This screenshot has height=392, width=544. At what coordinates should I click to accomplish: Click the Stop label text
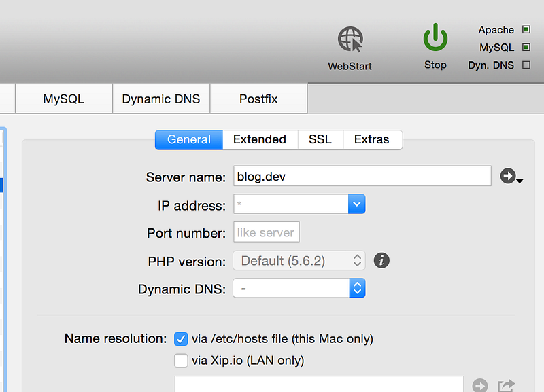coord(435,65)
